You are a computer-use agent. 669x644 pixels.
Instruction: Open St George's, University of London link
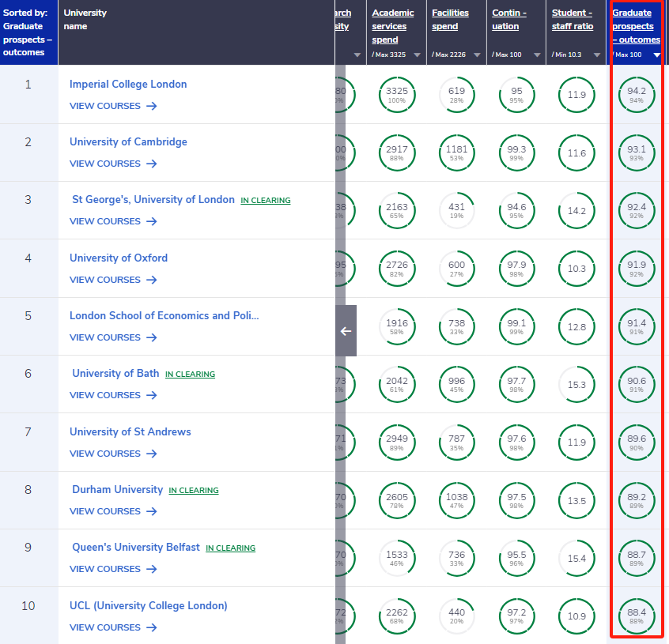pos(153,199)
